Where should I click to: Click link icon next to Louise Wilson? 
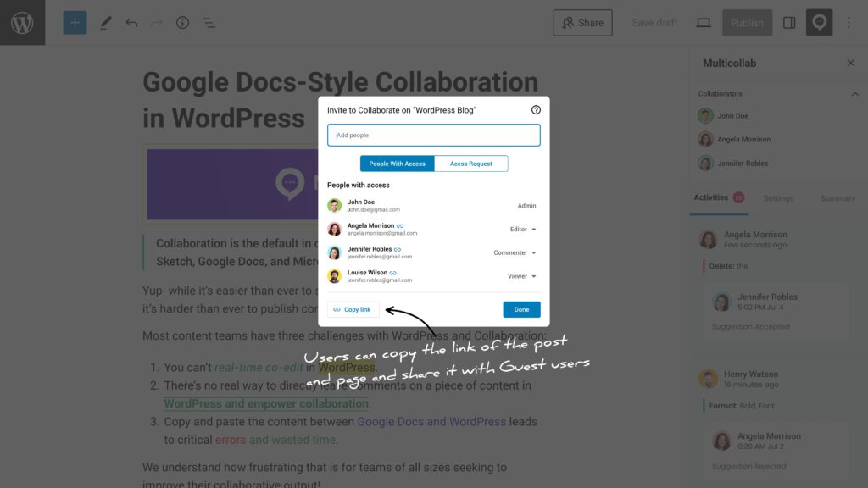pyautogui.click(x=392, y=273)
